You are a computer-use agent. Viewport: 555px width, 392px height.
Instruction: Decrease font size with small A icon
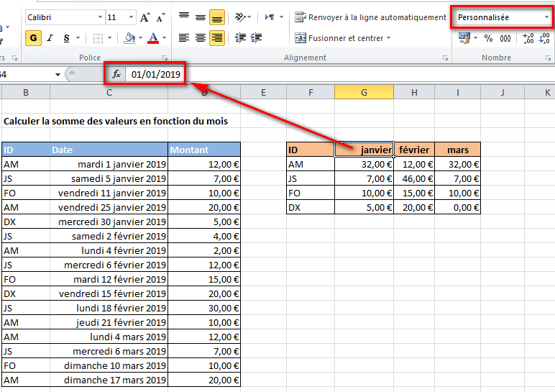pos(161,17)
